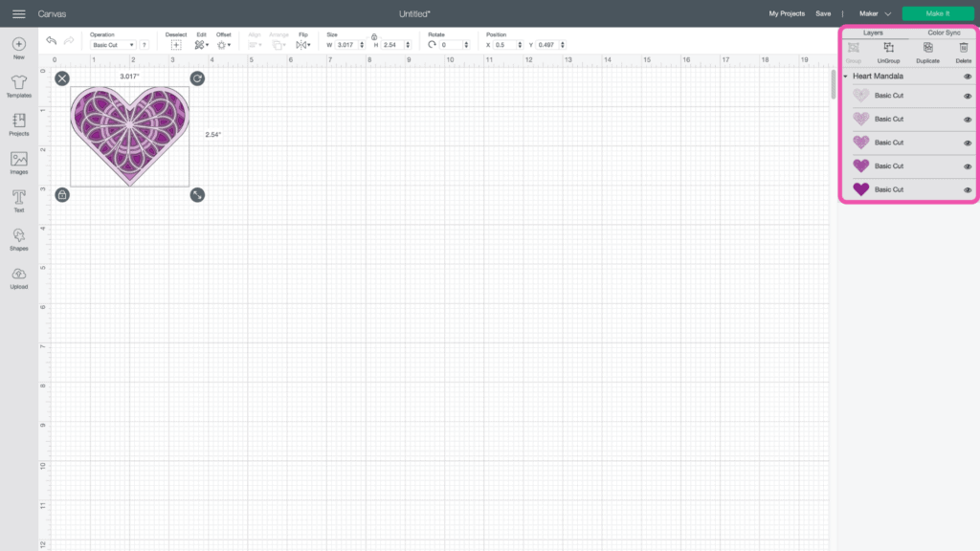Image resolution: width=980 pixels, height=551 pixels.
Task: Undo the last action
Action: pyautogui.click(x=52, y=40)
